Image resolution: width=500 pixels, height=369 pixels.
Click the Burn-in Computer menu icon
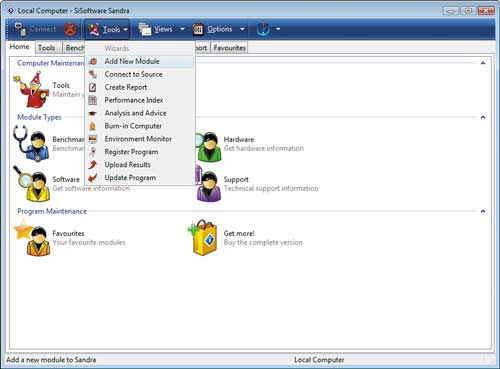click(x=93, y=126)
